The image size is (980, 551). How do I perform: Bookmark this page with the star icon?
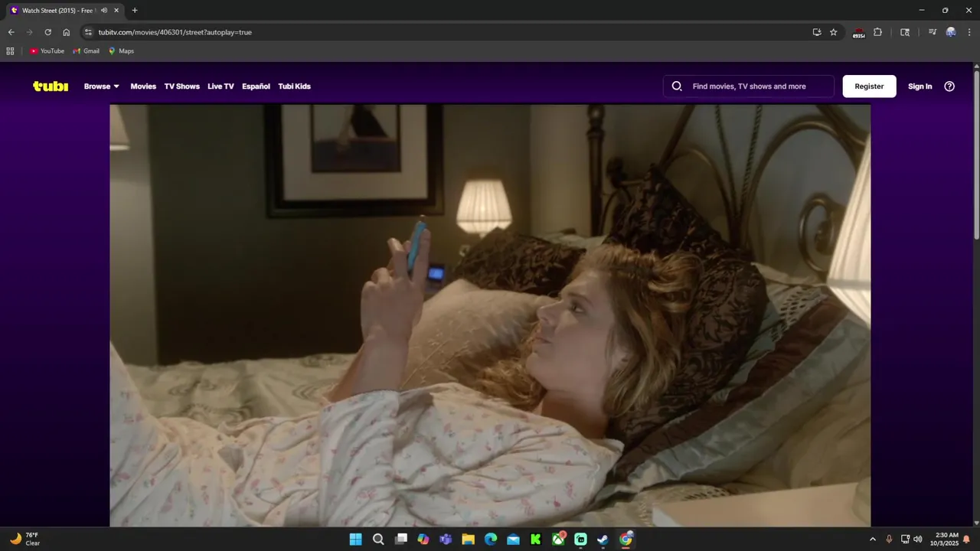pyautogui.click(x=834, y=32)
